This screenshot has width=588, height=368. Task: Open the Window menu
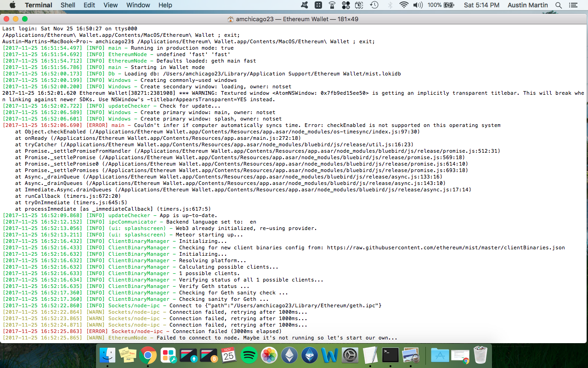click(138, 5)
